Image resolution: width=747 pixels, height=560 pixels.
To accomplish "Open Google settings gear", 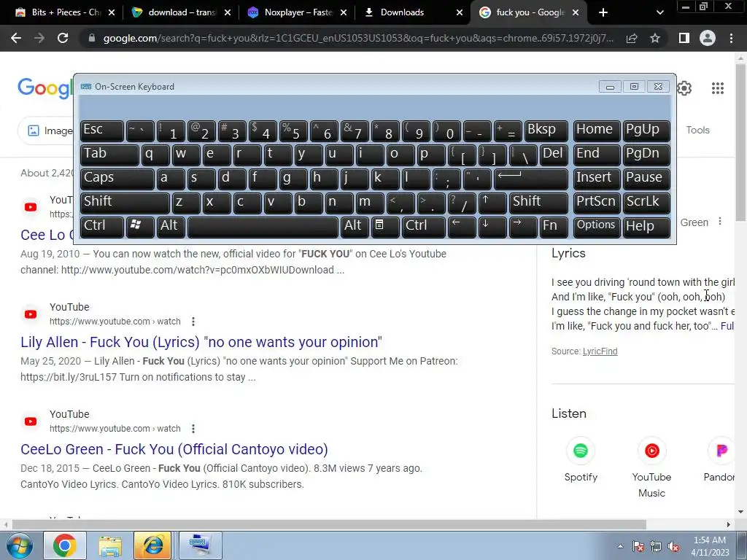I will (684, 88).
